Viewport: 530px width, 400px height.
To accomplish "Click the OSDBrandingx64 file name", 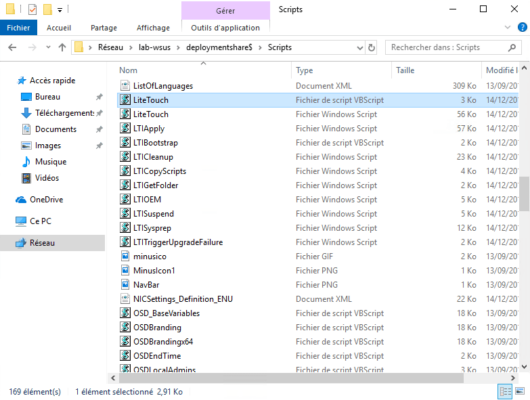I will click(163, 342).
